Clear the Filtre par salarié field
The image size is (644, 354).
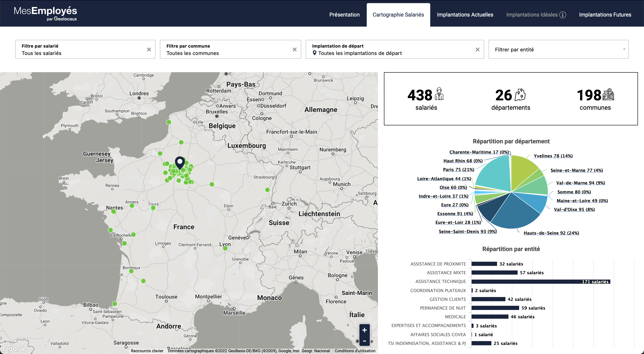pyautogui.click(x=149, y=49)
